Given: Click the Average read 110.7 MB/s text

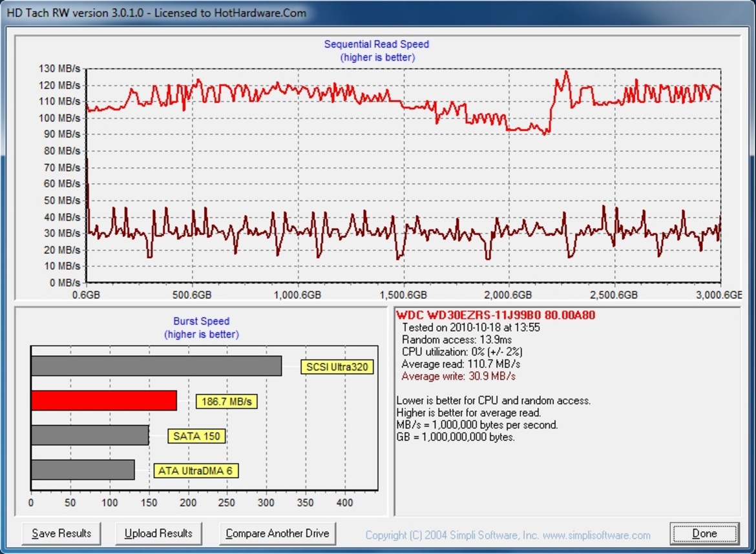Looking at the screenshot, I should (461, 364).
